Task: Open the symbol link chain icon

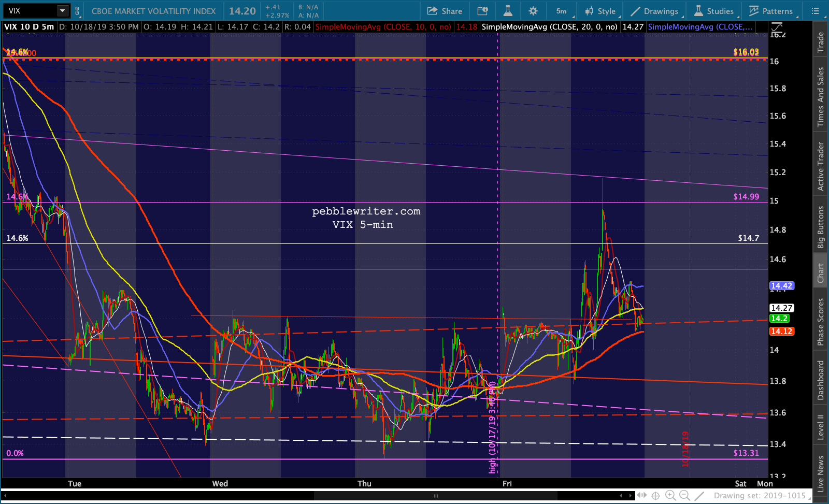Action: pos(77,11)
